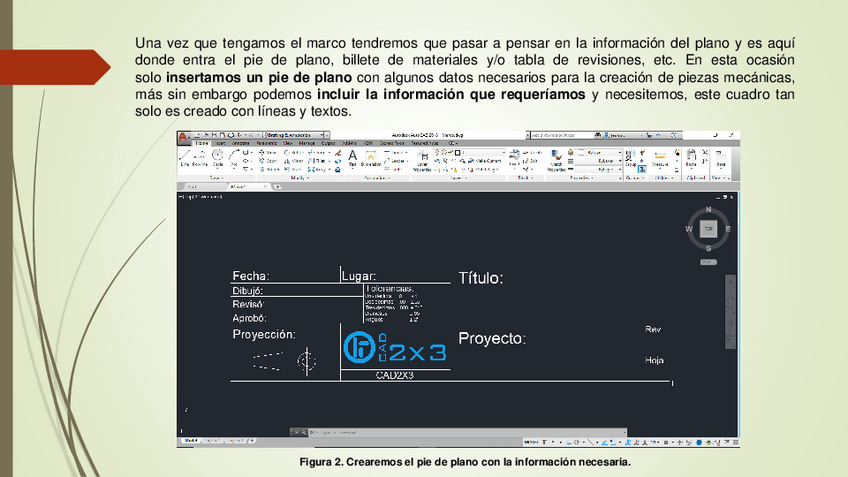Switch to the Insert ribbon tab

point(221,143)
